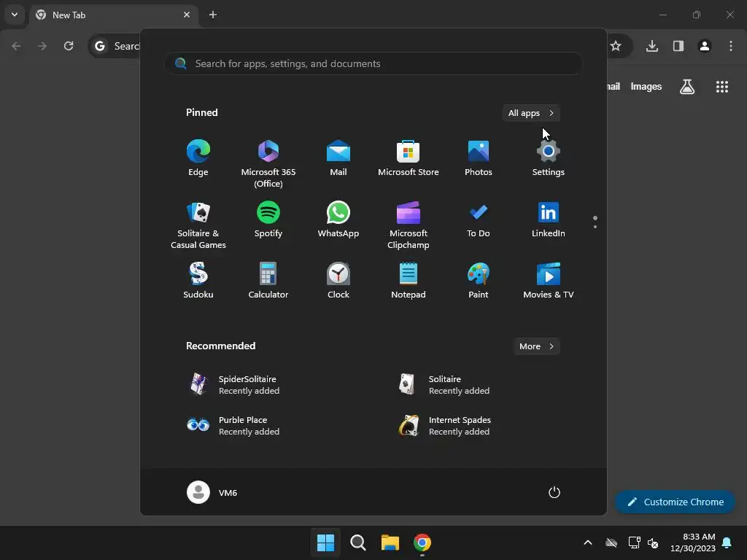Open Chrome tab search dropdown

click(15, 15)
